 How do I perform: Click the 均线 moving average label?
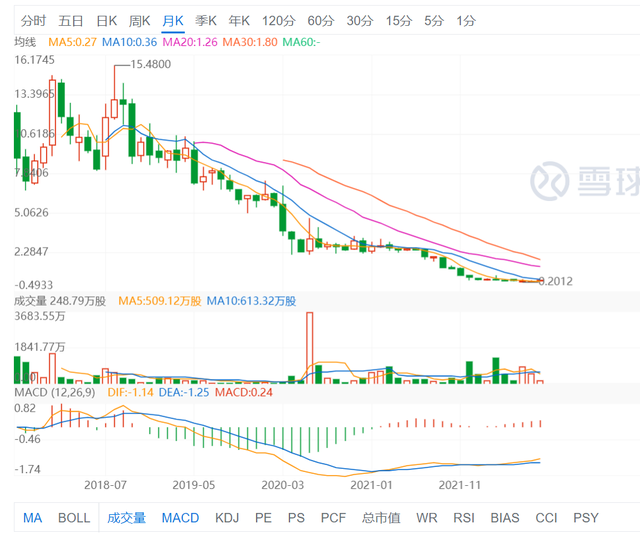25,42
